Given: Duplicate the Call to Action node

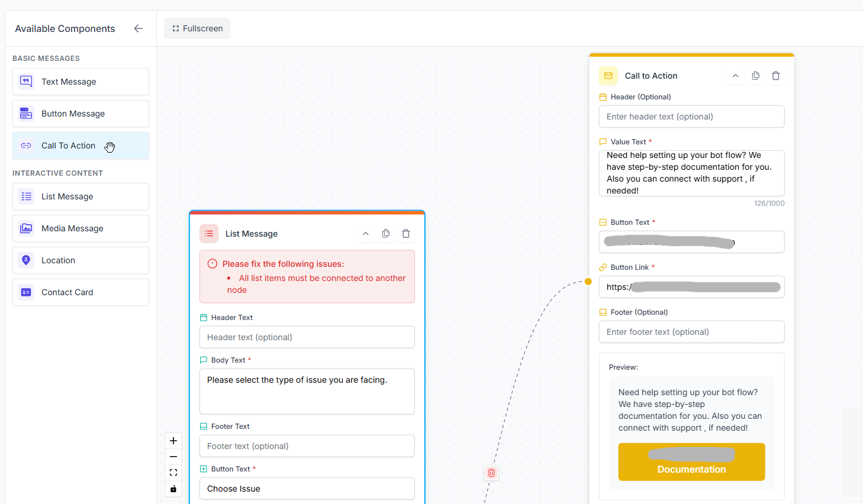Looking at the screenshot, I should coord(756,76).
